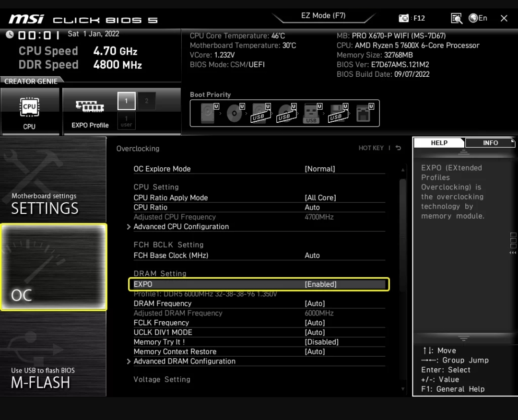Click 'CPU Core Temperature: 46°C' readout
This screenshot has height=420, width=518.
237,35
